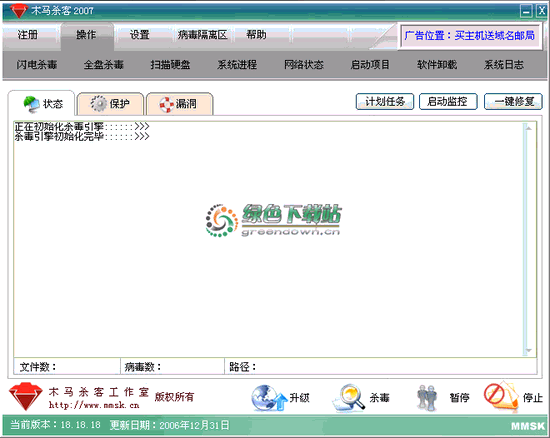The height and width of the screenshot is (438, 550).
Task: Open the 保护 tab with gear icon
Action: point(110,104)
